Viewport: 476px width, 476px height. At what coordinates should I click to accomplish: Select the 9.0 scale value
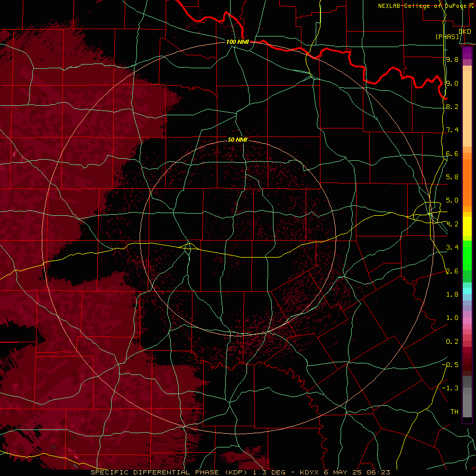pos(452,83)
